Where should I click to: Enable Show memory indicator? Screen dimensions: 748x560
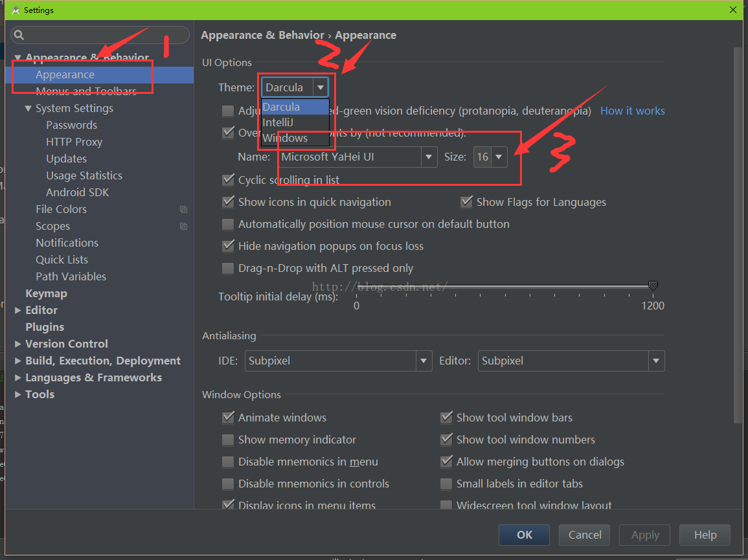click(228, 440)
